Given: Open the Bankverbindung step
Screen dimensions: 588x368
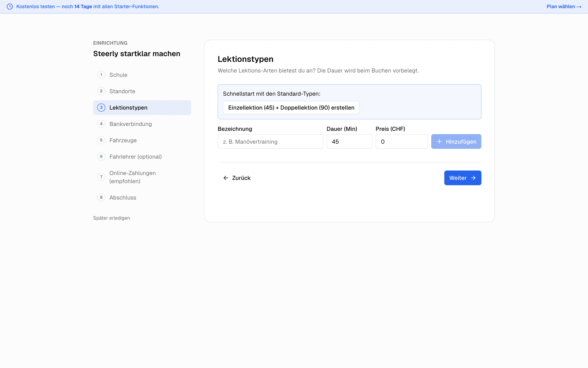Looking at the screenshot, I should (x=142, y=124).
